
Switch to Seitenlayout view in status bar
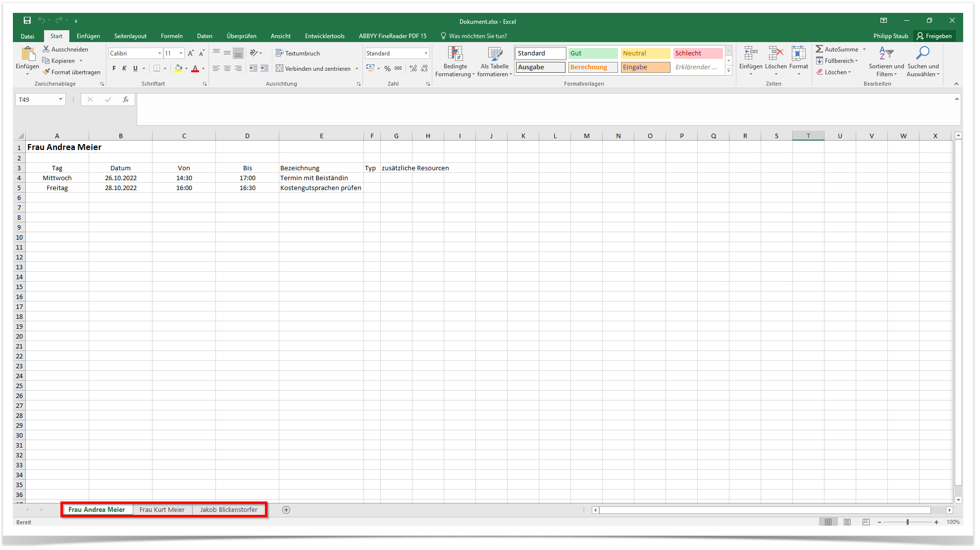click(x=847, y=522)
